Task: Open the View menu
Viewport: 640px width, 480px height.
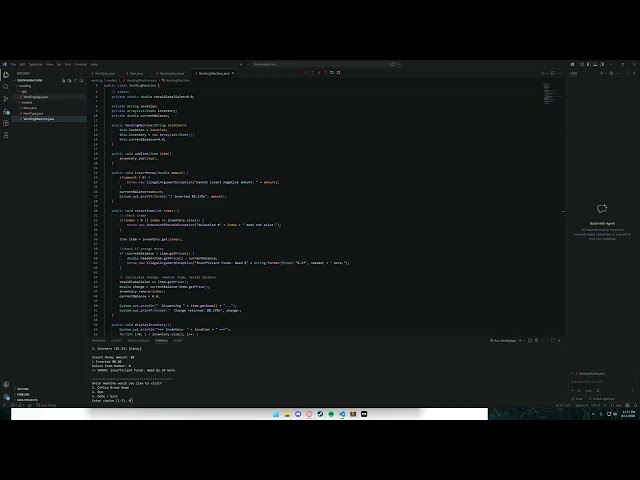Action: (x=49, y=64)
